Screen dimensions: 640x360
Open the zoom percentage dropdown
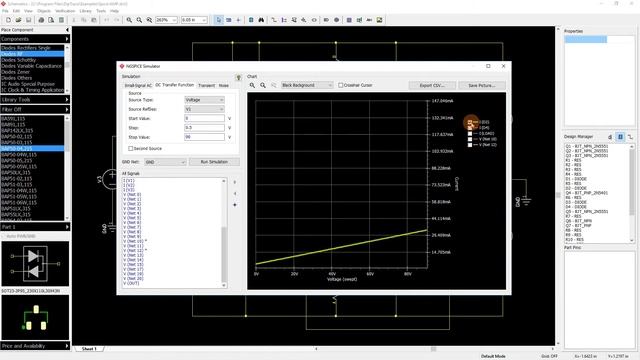(x=166, y=20)
